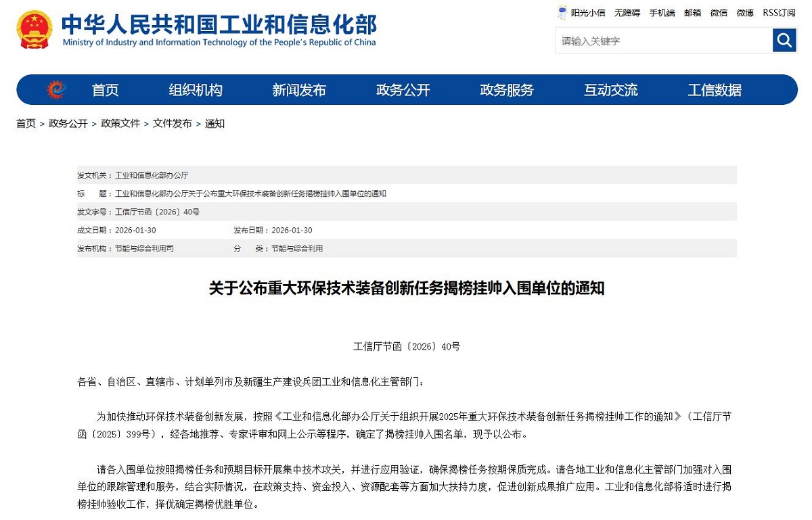Open the 手机端 mobile version link

pyautogui.click(x=662, y=12)
